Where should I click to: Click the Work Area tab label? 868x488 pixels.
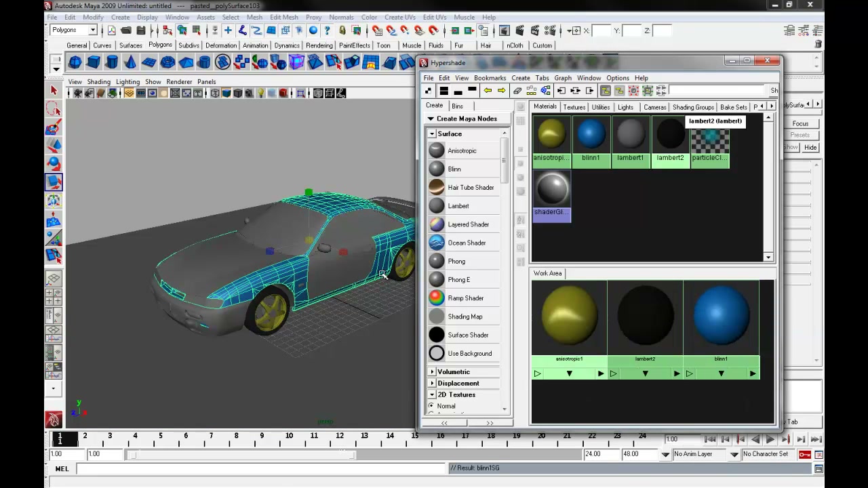click(547, 273)
